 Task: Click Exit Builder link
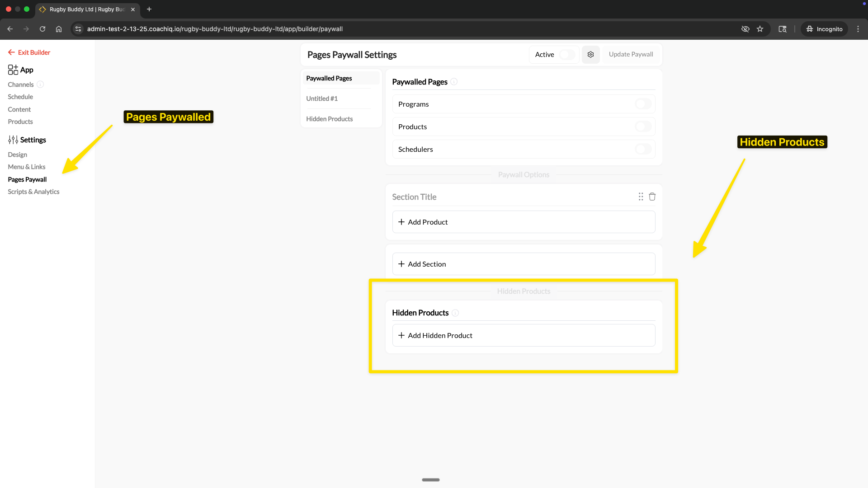click(x=29, y=52)
